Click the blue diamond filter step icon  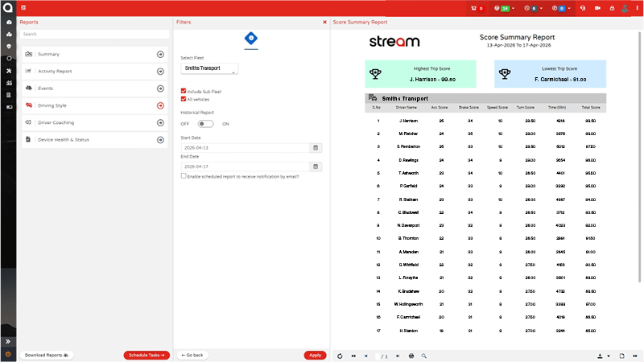[x=251, y=39]
